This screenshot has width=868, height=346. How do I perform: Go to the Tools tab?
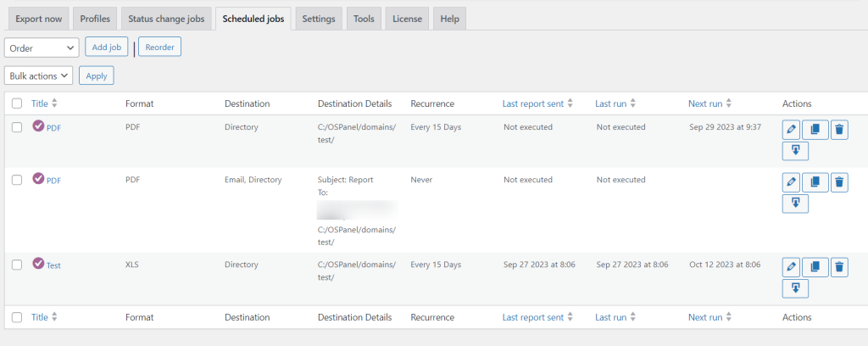[364, 19]
